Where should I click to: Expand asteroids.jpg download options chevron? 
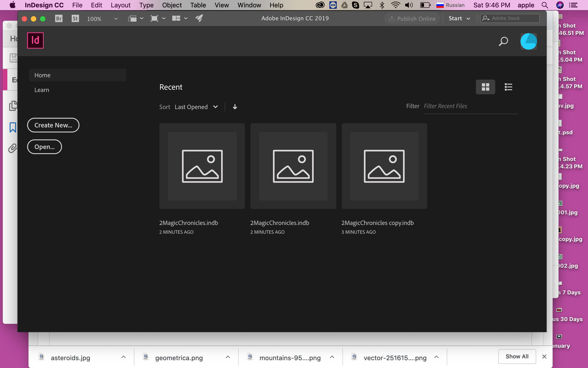pos(123,357)
